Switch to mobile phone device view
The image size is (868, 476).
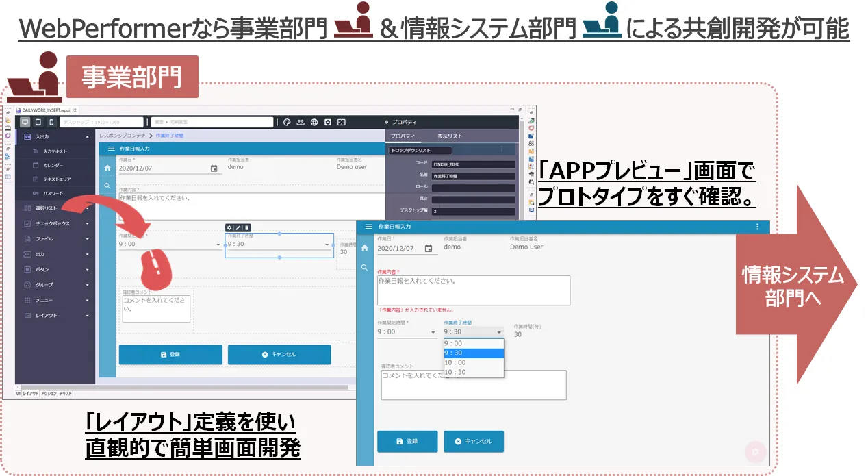pos(51,123)
